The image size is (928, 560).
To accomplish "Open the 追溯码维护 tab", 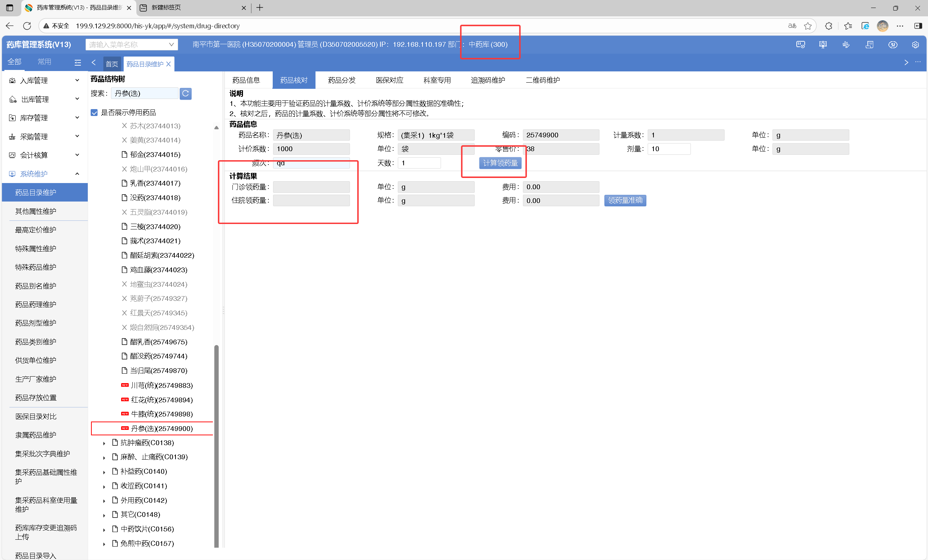I will [487, 80].
